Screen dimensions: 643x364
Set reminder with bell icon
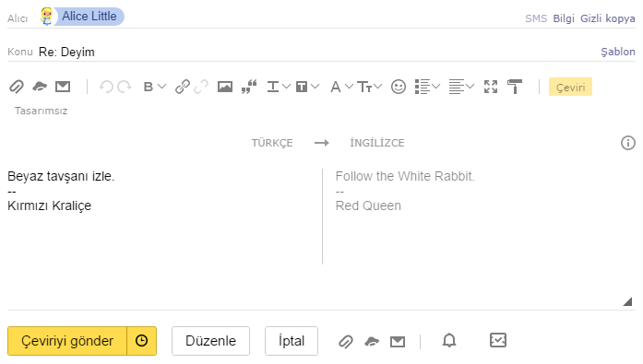449,341
